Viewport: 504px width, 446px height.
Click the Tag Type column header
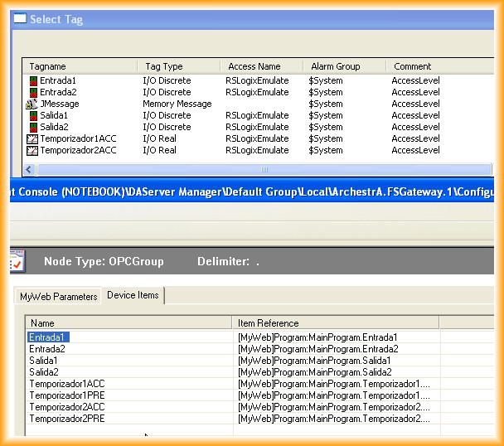[x=178, y=66]
